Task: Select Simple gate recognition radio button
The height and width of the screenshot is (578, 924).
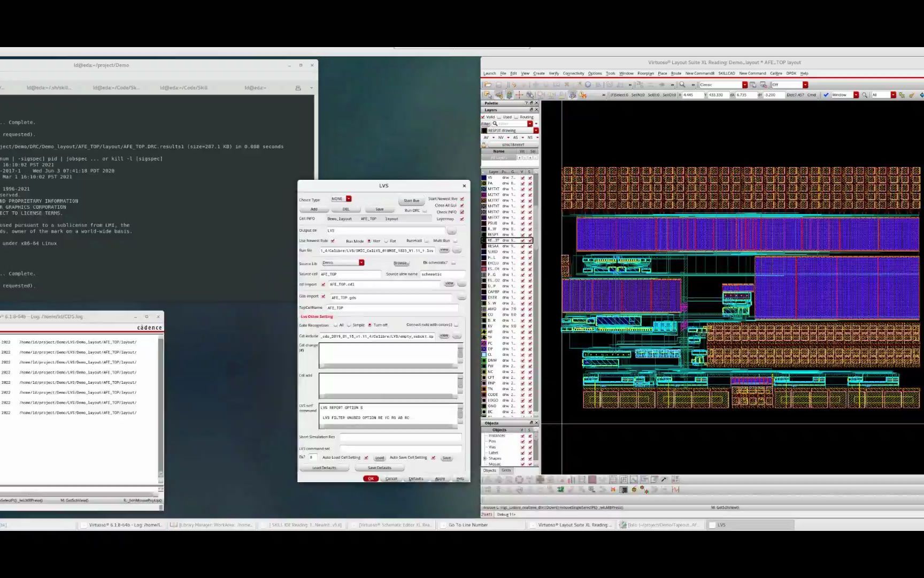Action: tap(349, 325)
